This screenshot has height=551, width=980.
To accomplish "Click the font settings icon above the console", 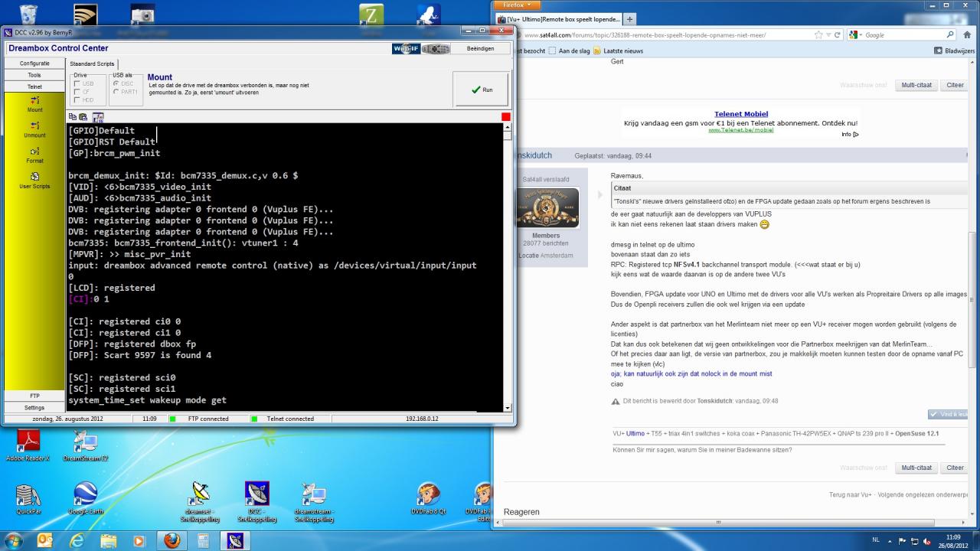I will 97,117.
